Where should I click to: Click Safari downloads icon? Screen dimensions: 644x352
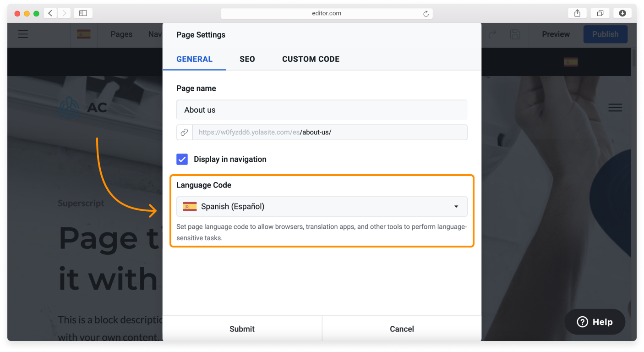coord(622,13)
